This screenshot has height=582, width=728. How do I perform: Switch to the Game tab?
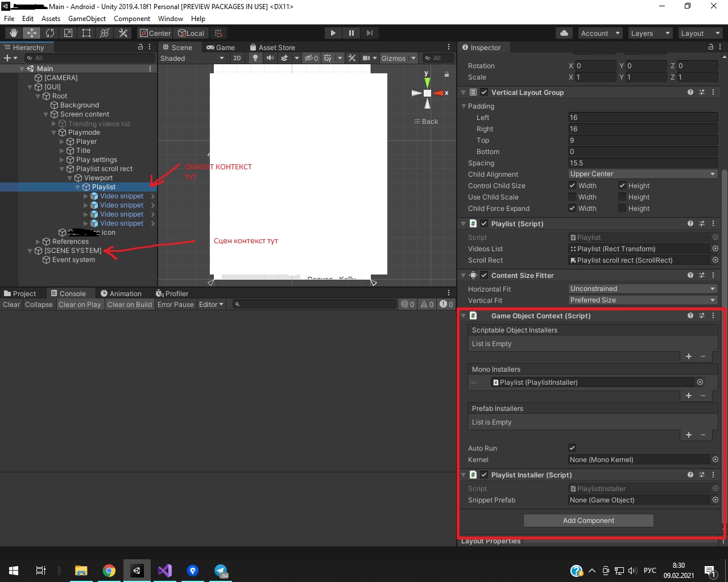221,47
